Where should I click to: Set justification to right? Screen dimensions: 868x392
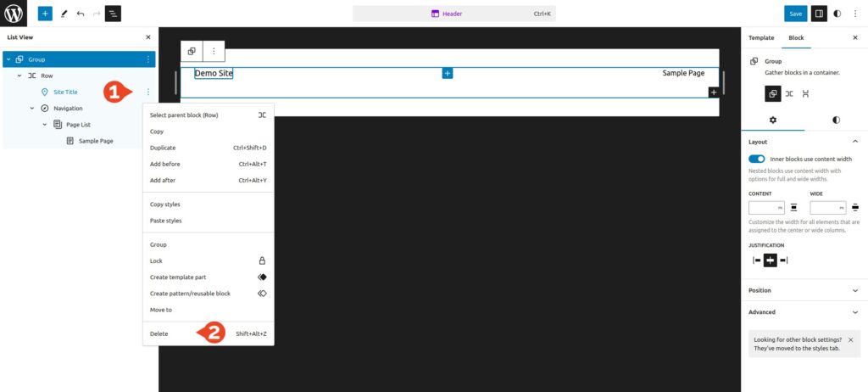coord(783,260)
